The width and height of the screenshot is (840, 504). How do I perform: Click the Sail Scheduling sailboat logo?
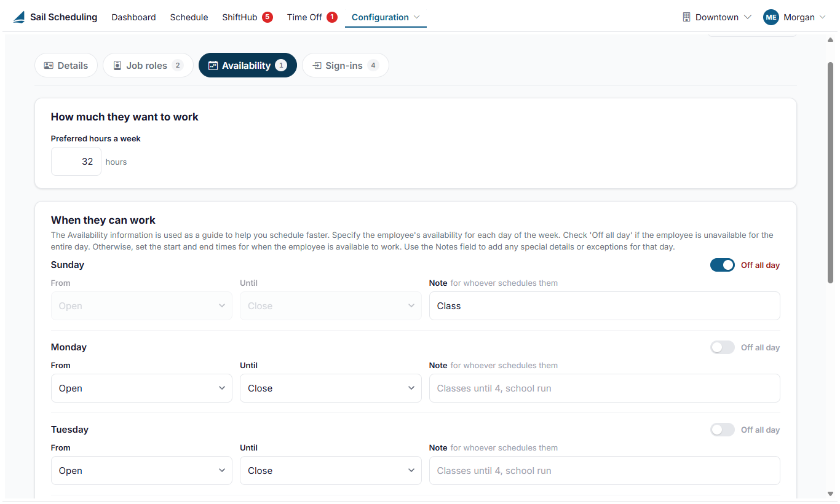19,17
